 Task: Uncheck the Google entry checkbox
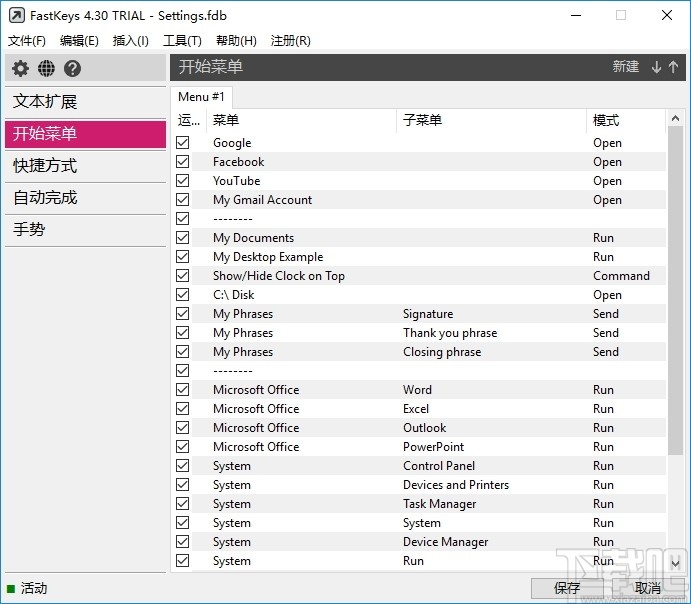(182, 142)
